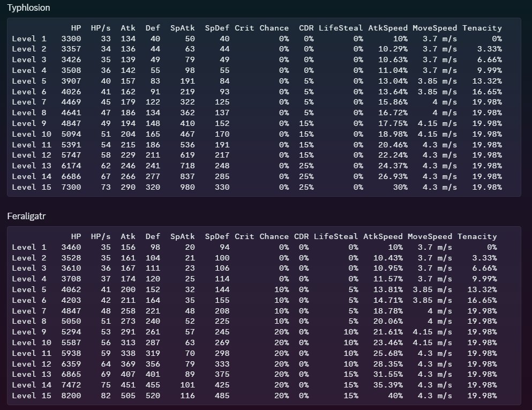Image resolution: width=532 pixels, height=410 pixels.
Task: Click Feraligatr AtkSpeed column header
Action: (x=383, y=236)
